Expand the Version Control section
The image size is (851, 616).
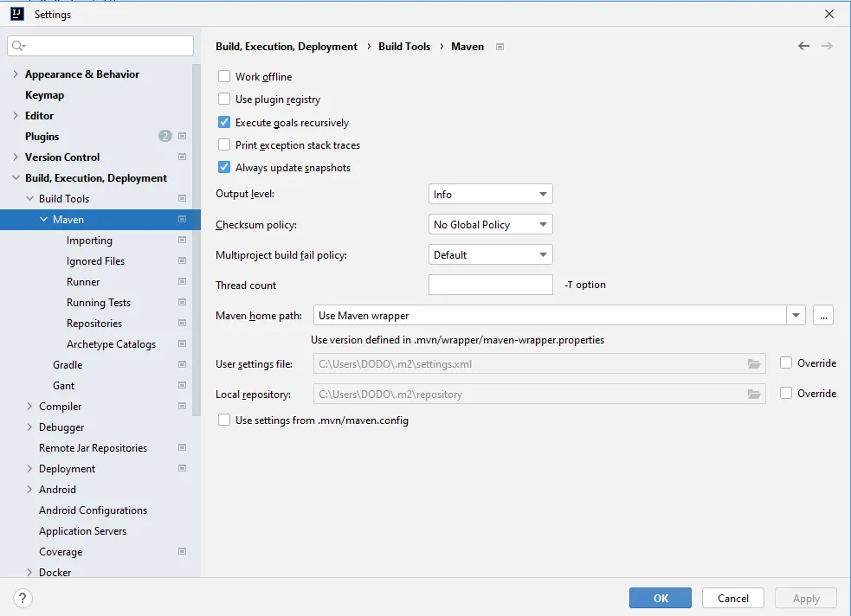tap(16, 157)
